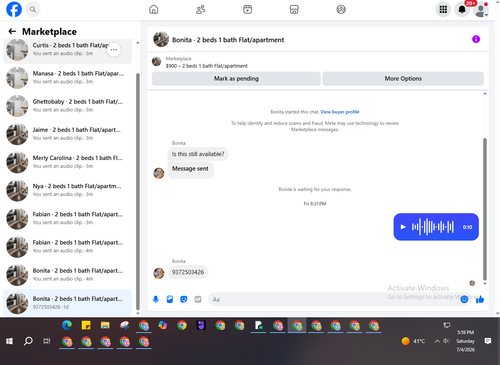Record a voice clip with microphone icon
The image size is (500, 365).
(156, 299)
